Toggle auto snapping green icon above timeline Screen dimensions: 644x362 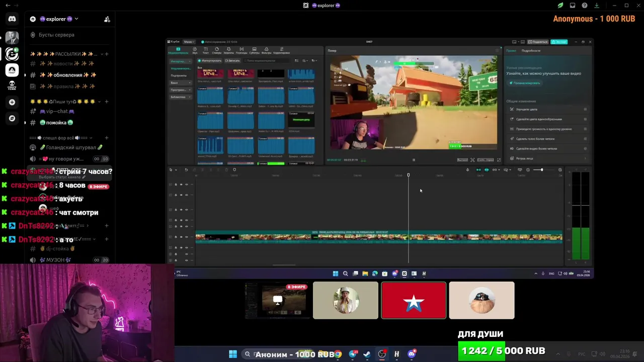tap(487, 170)
